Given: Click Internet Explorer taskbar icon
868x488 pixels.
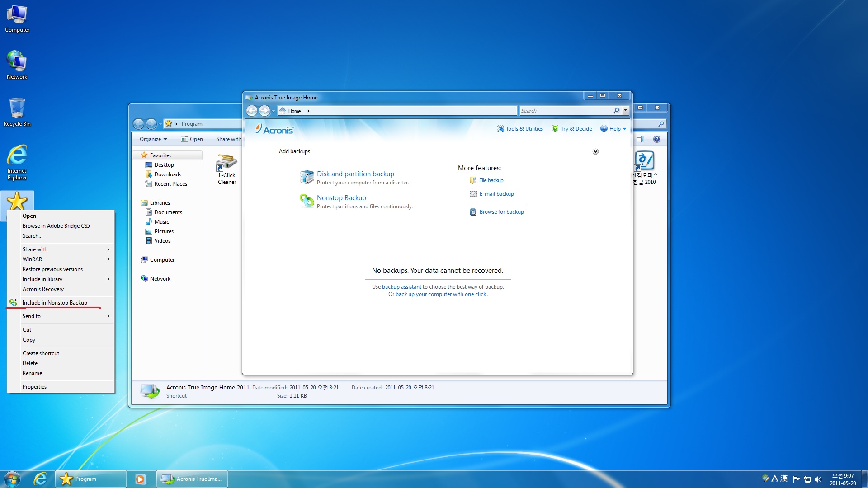Looking at the screenshot, I should pyautogui.click(x=40, y=479).
